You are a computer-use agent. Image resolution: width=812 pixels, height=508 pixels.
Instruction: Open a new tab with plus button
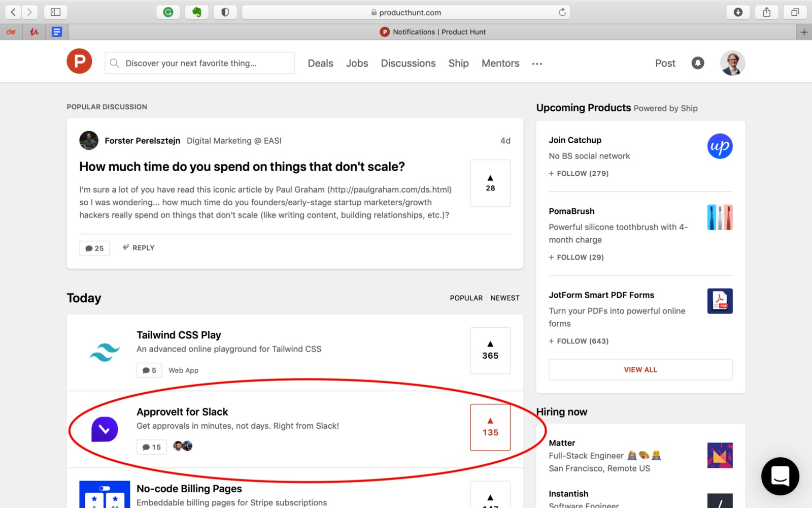tap(804, 32)
